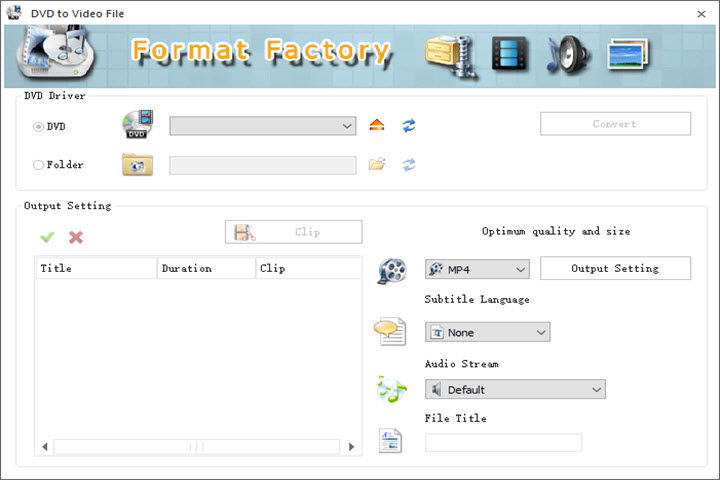Open the DVD drive dropdown

tap(263, 125)
